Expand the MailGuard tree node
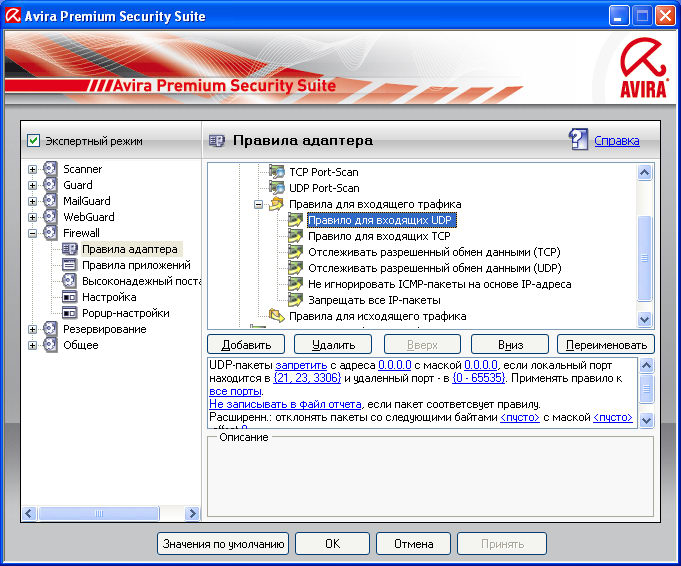The image size is (681, 566). tap(32, 201)
